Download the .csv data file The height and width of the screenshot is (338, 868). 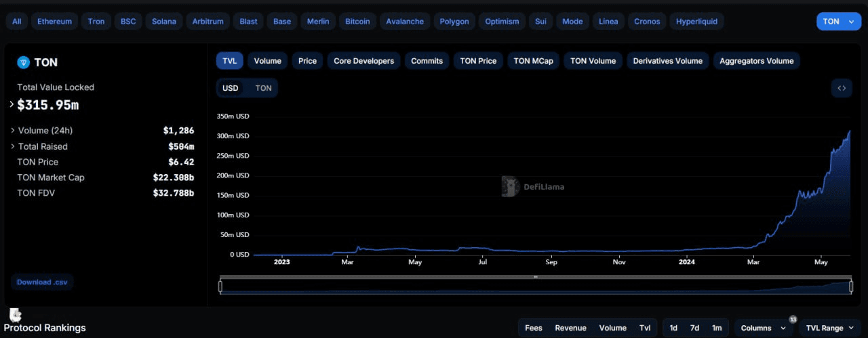42,282
